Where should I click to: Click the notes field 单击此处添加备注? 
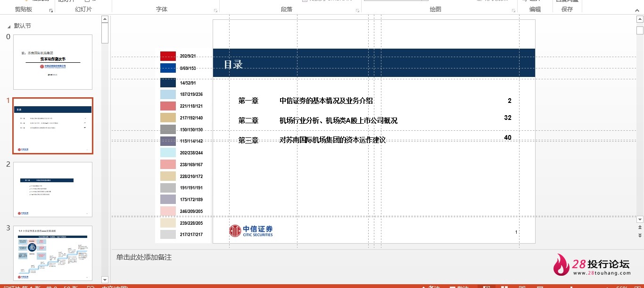(144, 257)
